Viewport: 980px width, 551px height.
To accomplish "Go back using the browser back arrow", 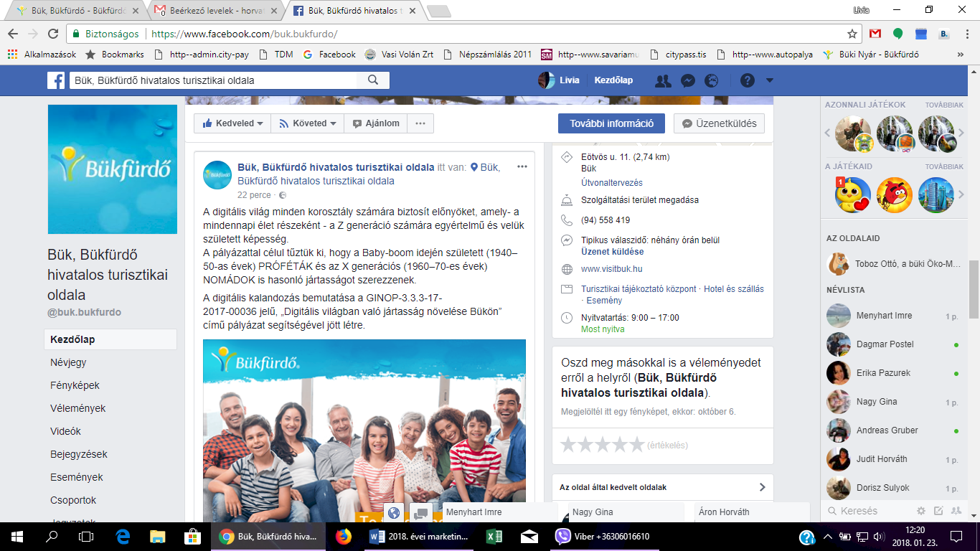I will 13,34.
